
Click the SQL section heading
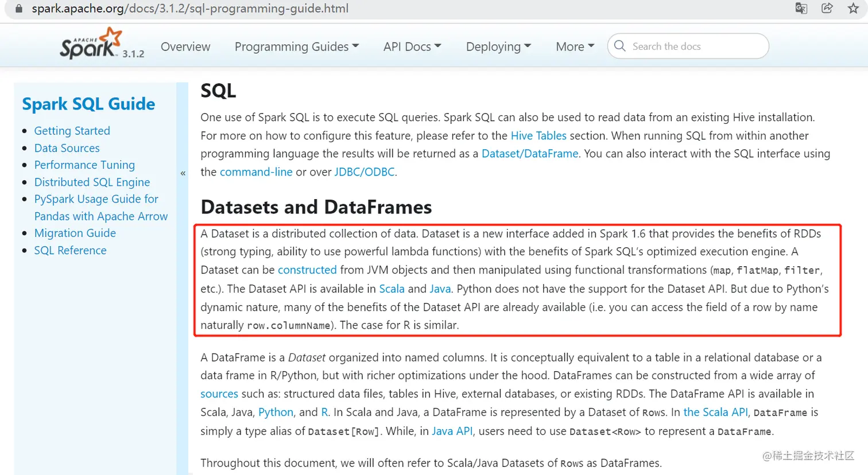coord(218,91)
